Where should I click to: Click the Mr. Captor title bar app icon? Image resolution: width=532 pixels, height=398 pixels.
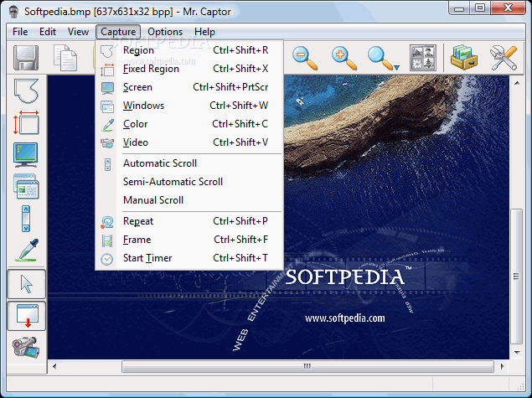click(x=14, y=12)
